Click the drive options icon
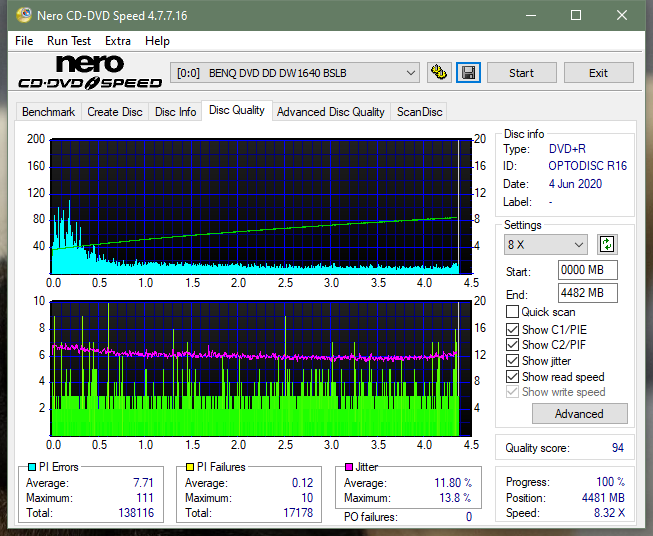Viewport: 653px width, 536px height. (439, 73)
